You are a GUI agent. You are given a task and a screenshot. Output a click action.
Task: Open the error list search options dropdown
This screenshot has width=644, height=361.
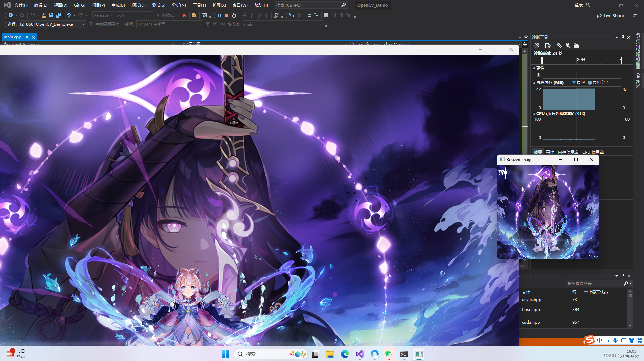pyautogui.click(x=631, y=284)
